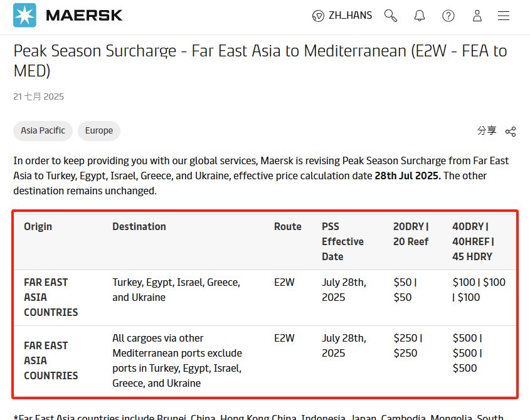This screenshot has width=530, height=420.
Task: Click 'July 28th, 2025' in Turkey row
Action: click(x=344, y=290)
